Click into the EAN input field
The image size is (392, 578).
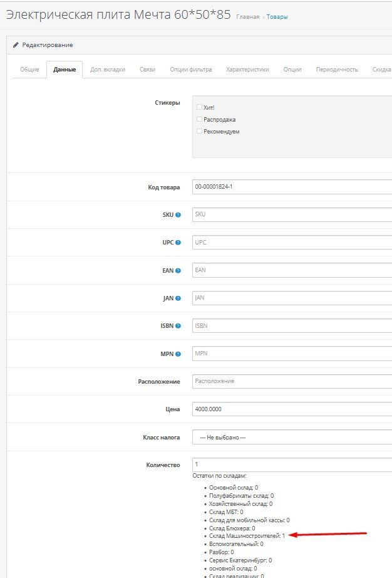(x=292, y=270)
